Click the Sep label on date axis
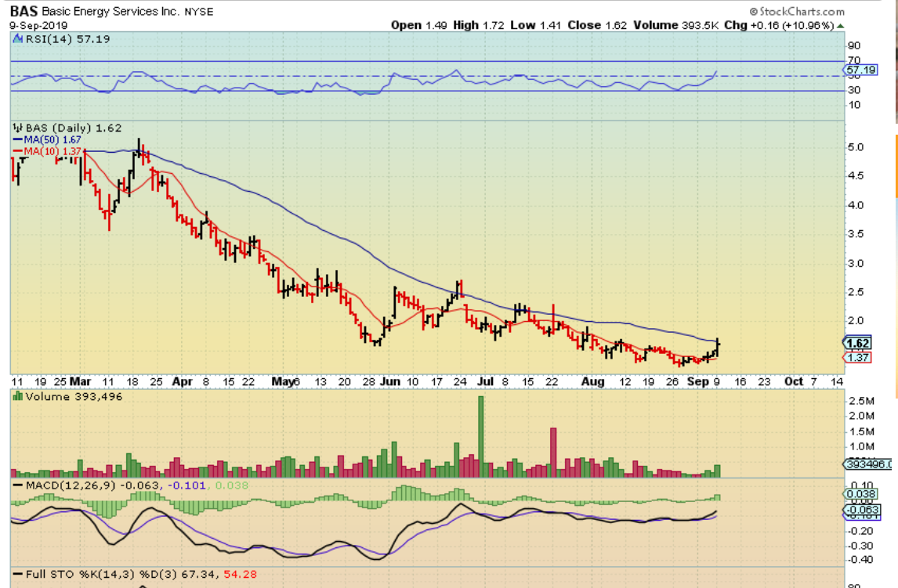 pos(697,381)
